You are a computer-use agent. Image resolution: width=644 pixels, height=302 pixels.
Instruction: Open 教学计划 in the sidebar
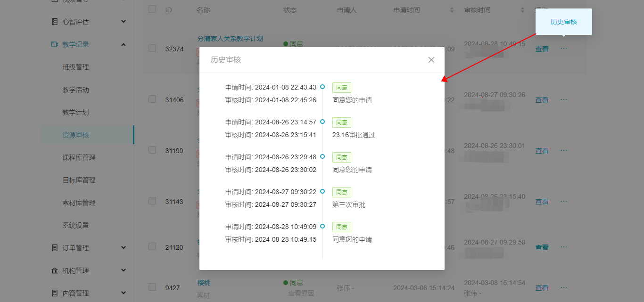76,112
